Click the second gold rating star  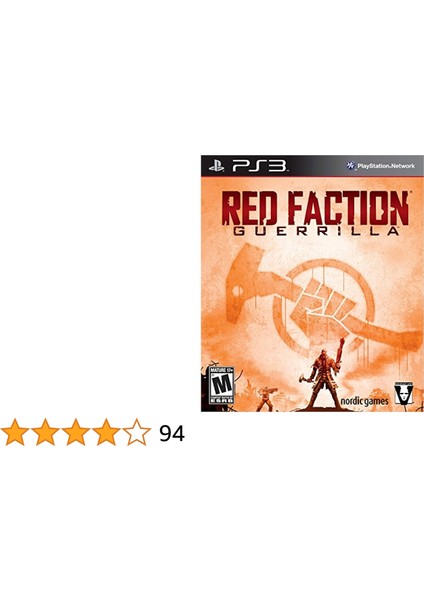click(x=45, y=432)
